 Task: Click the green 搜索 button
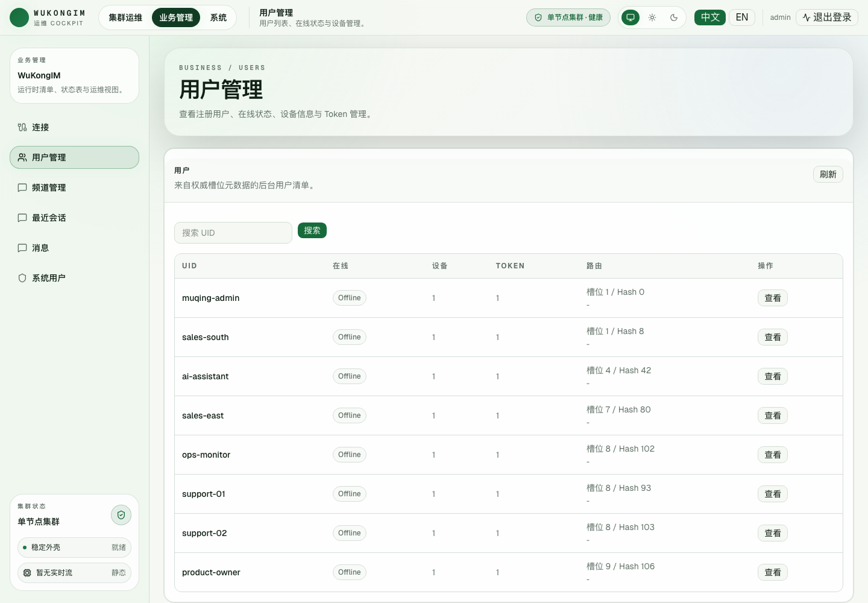312,230
